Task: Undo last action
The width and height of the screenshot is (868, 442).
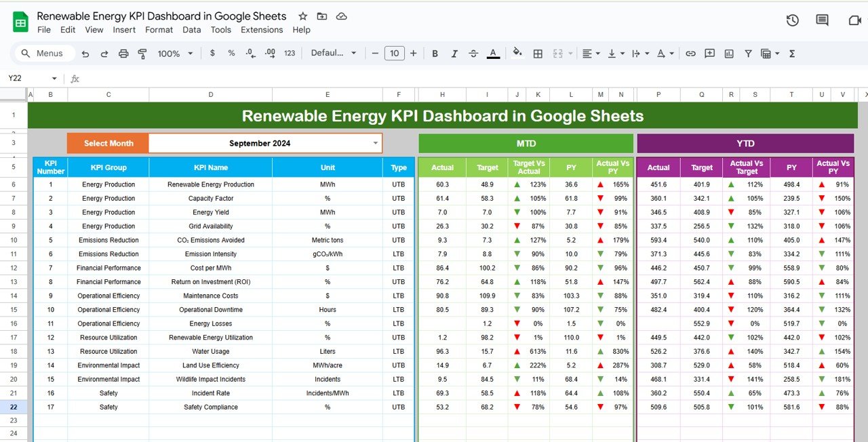Action: pyautogui.click(x=85, y=54)
